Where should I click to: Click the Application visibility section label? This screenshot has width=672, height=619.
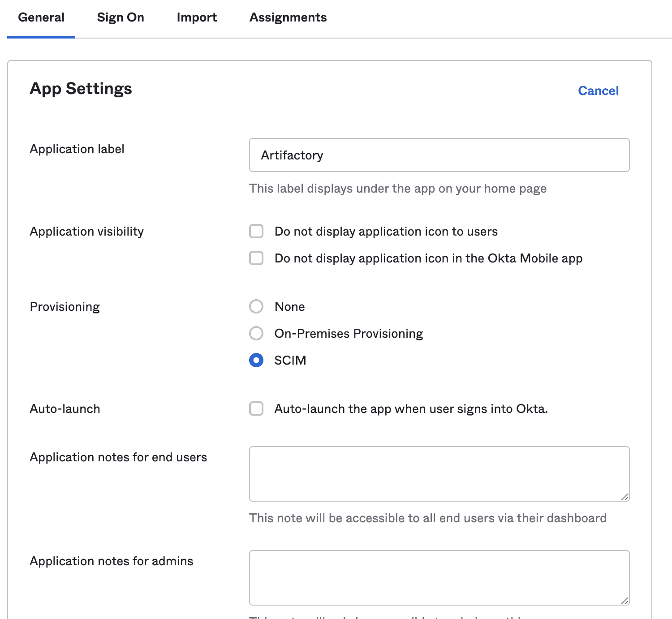click(x=86, y=231)
